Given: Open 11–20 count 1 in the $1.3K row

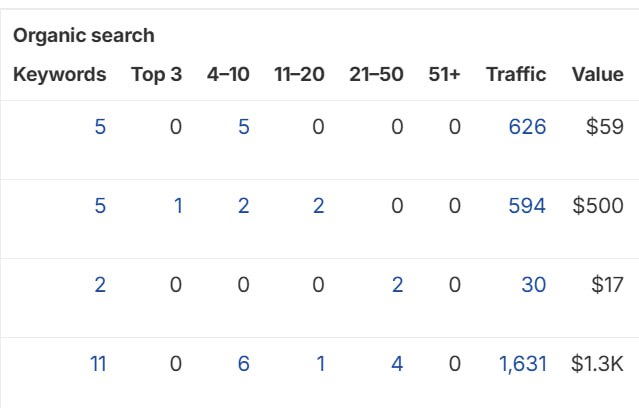Looking at the screenshot, I should (x=320, y=364).
